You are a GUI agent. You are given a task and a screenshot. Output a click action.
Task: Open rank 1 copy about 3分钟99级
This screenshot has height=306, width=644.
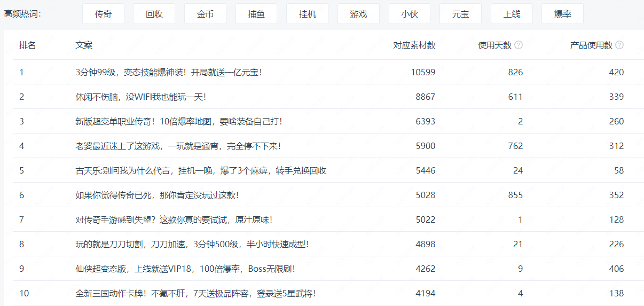(169, 72)
